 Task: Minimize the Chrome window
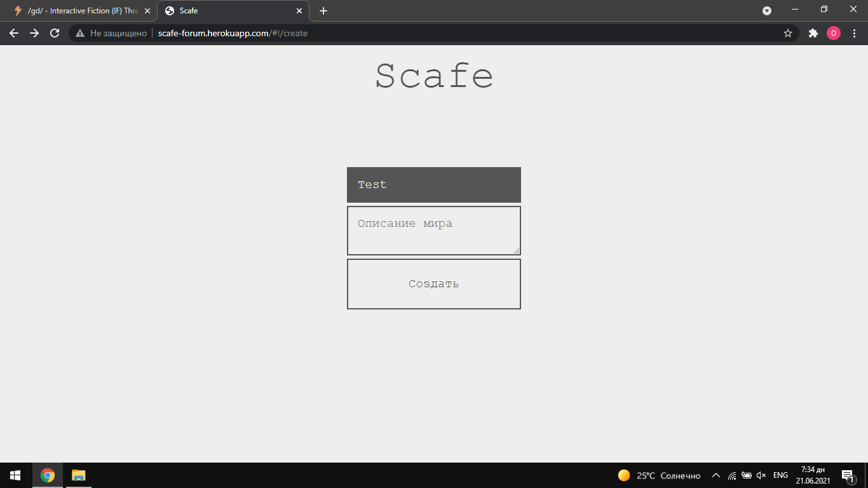795,10
